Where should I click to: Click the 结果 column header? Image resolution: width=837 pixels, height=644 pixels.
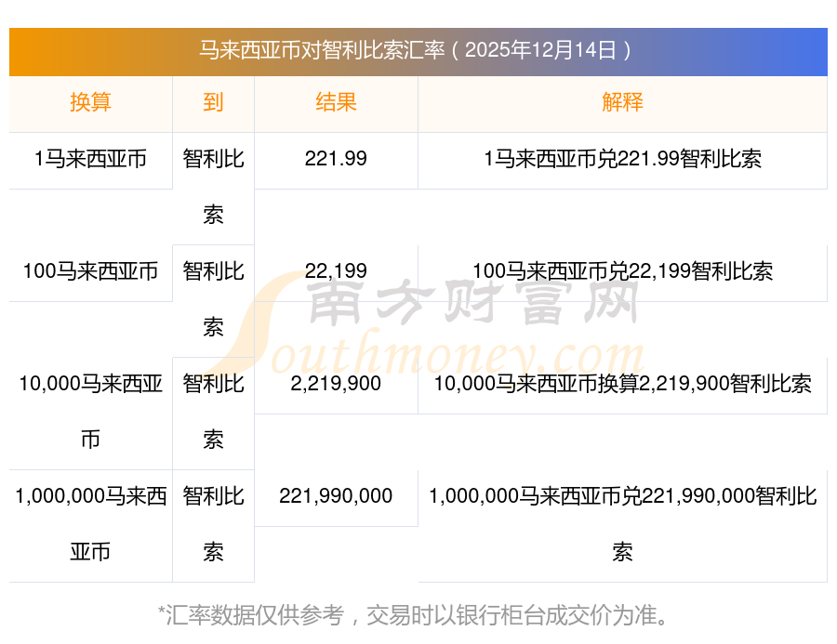tap(336, 103)
